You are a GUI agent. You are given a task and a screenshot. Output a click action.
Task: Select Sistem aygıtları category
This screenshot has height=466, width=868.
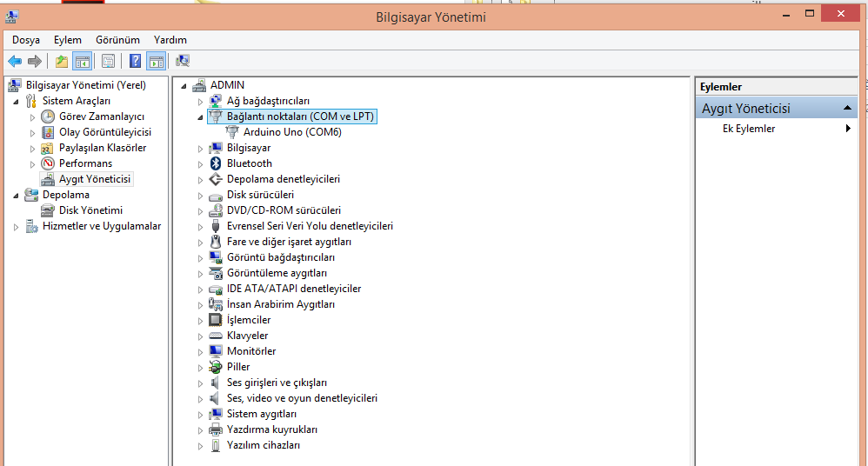261,414
